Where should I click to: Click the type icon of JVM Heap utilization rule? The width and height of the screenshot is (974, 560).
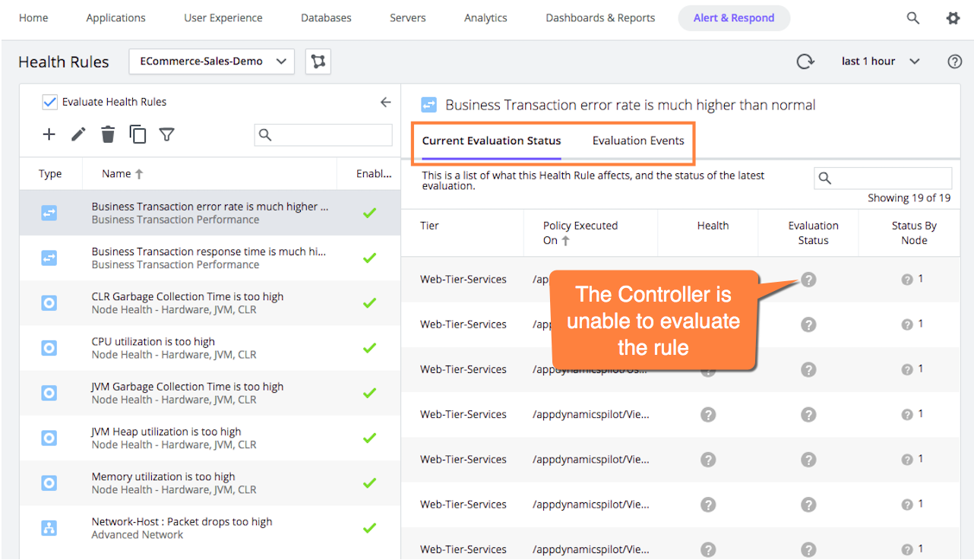click(x=49, y=438)
